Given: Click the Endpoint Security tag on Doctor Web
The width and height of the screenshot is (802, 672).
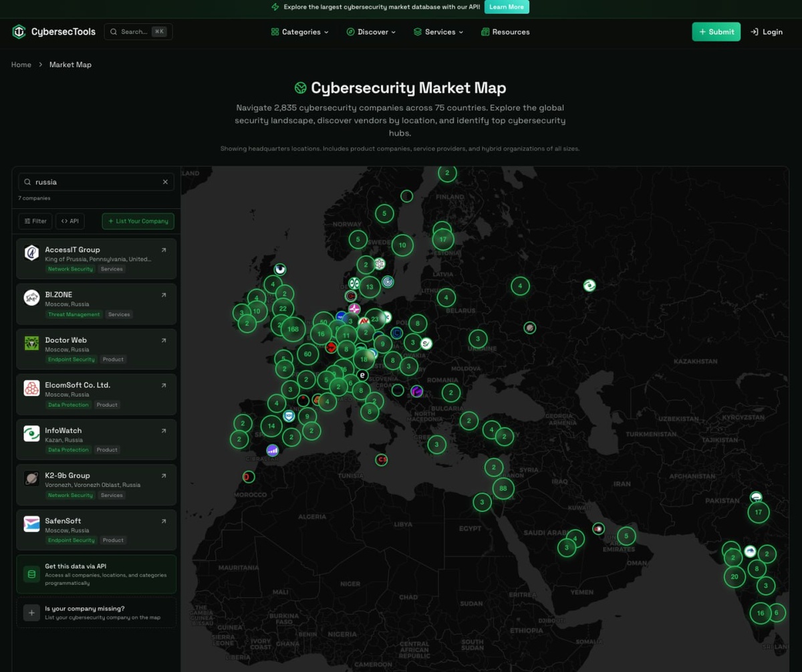Looking at the screenshot, I should pyautogui.click(x=72, y=359).
